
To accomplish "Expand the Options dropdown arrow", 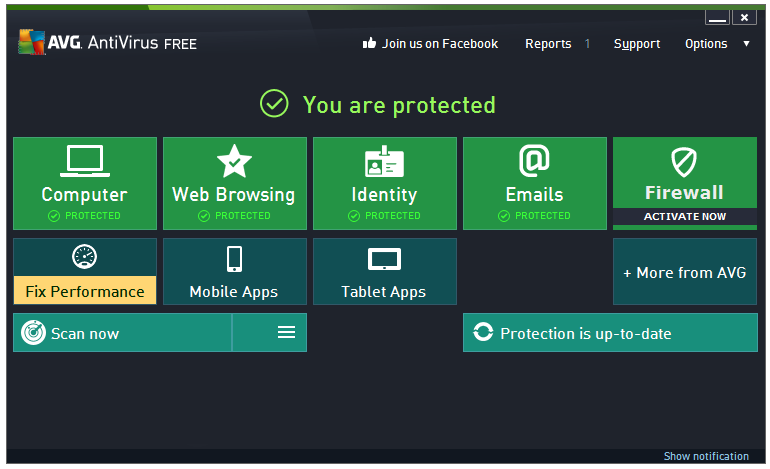I will [746, 44].
